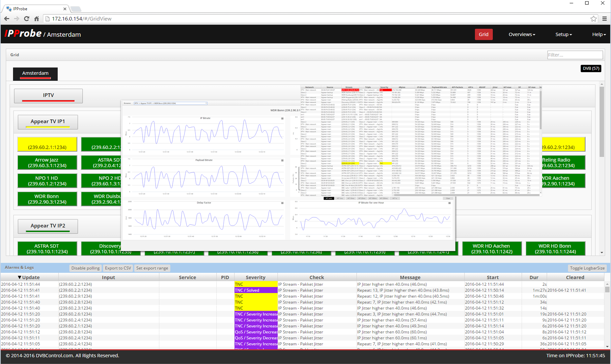
Task: Click the Clear button below stream table
Action: [x=448, y=199]
